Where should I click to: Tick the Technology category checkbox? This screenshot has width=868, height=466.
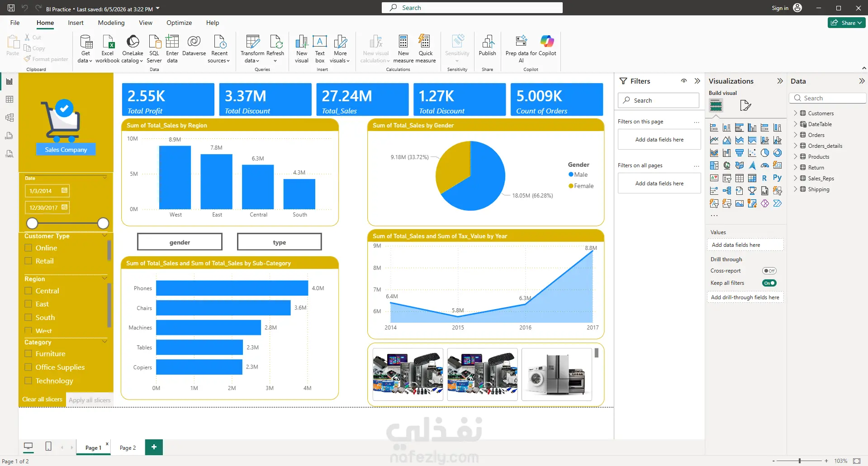(28, 381)
